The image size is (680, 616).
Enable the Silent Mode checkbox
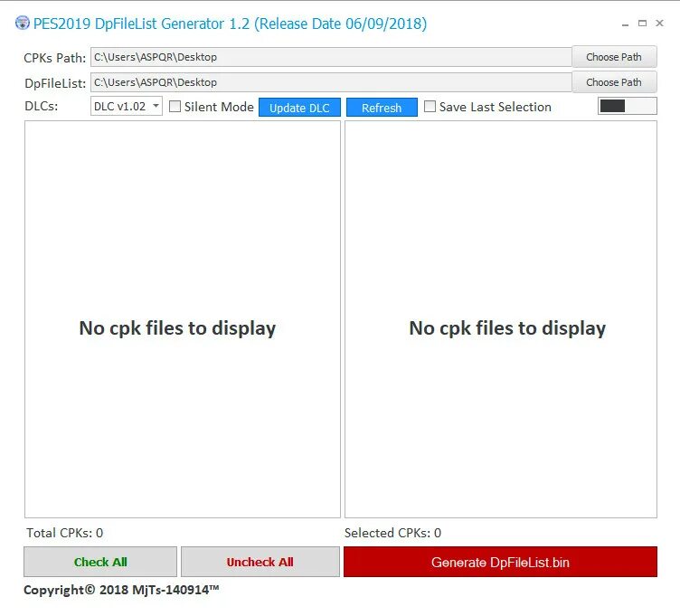[175, 107]
